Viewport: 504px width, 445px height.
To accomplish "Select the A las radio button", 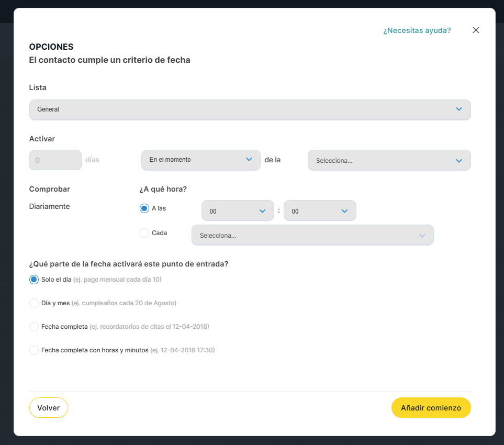I will (x=144, y=208).
